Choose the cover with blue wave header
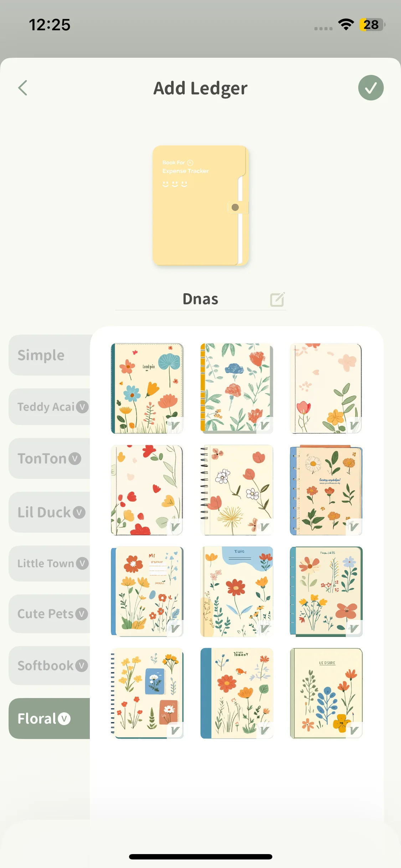This screenshot has width=401, height=868. coord(237,591)
